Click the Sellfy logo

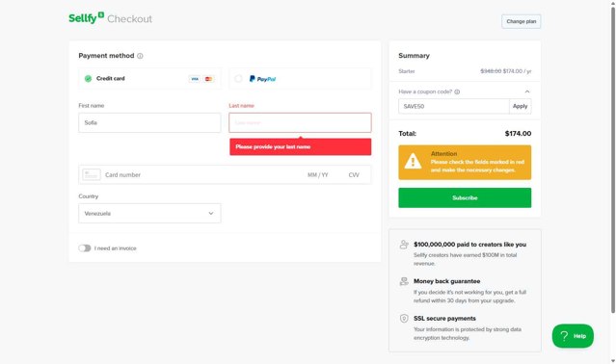(x=86, y=18)
